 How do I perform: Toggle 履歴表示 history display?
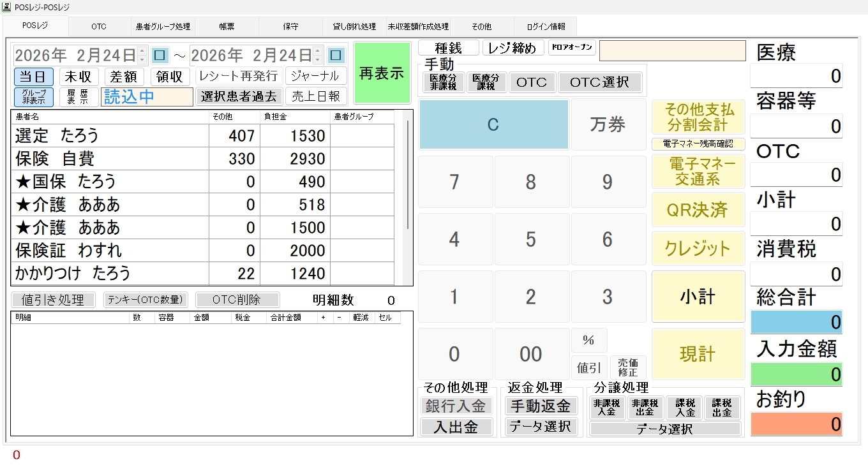79,97
